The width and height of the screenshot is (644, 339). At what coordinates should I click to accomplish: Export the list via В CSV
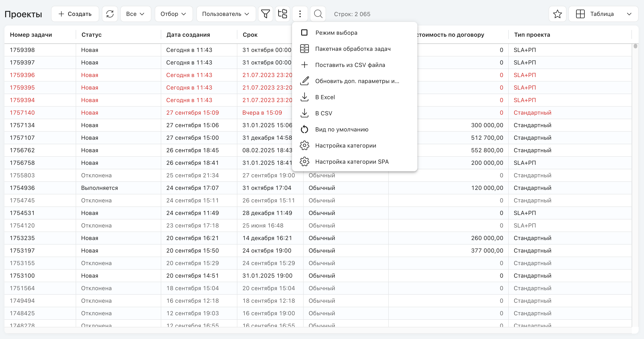tap(354, 113)
